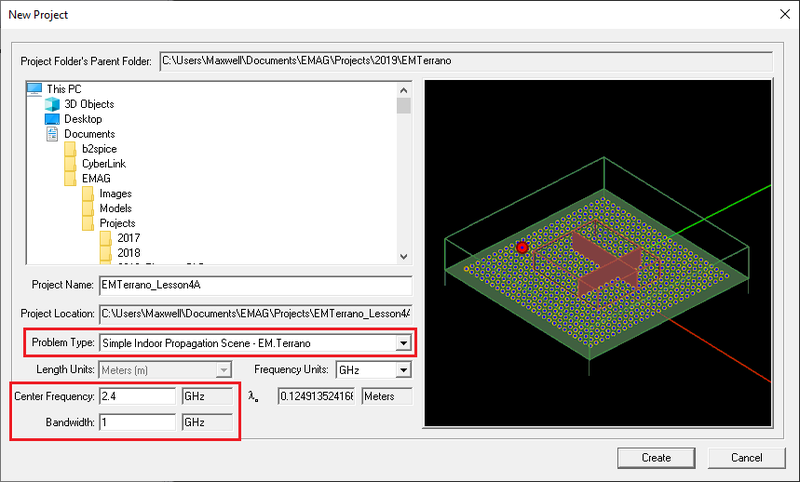The width and height of the screenshot is (800, 482).
Task: Click the This PC computer icon
Action: click(x=35, y=89)
